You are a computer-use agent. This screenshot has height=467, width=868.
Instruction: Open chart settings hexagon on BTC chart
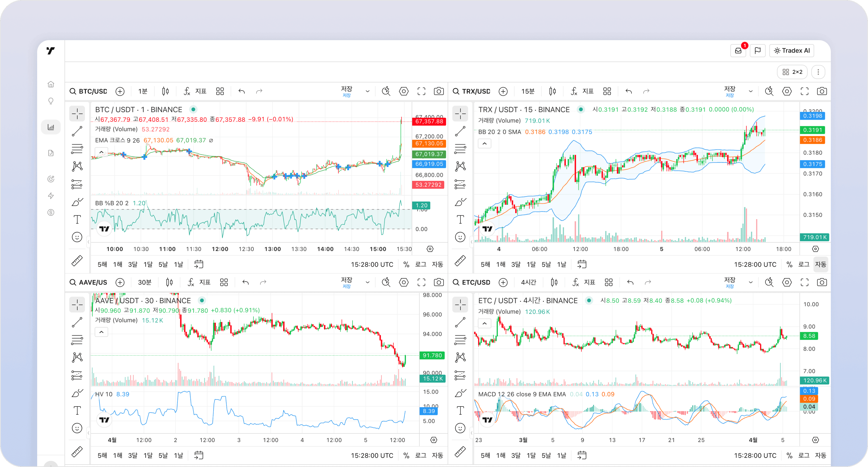pyautogui.click(x=404, y=91)
